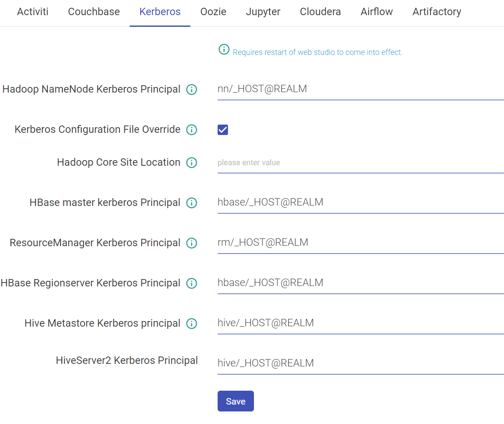Uncheck Kerberos Configuration File Override checkbox

coord(223,130)
